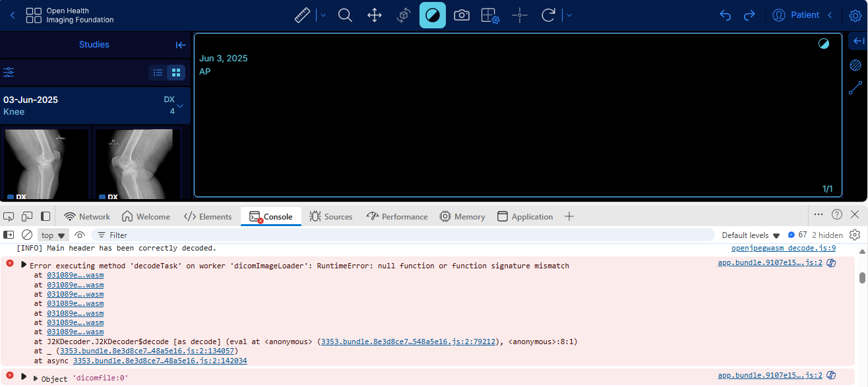The height and width of the screenshot is (387, 868).
Task: Click the Capture camera icon
Action: pyautogui.click(x=462, y=15)
